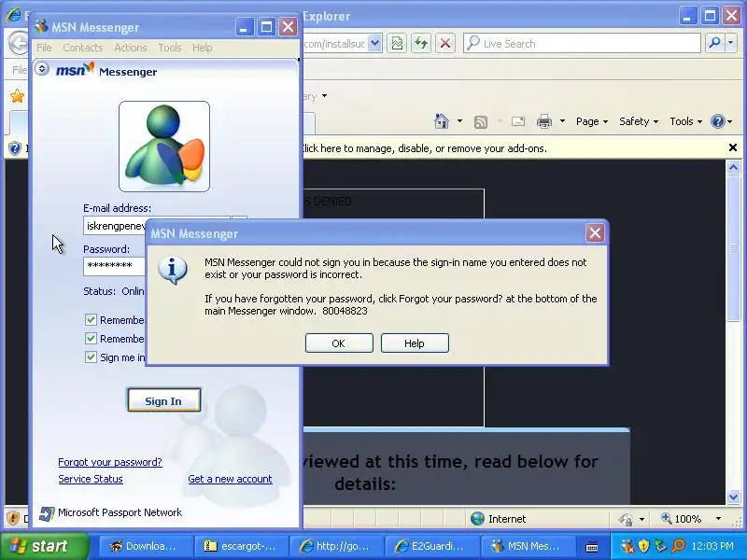Click the Microsoft Passport Network icon

pyautogui.click(x=46, y=513)
